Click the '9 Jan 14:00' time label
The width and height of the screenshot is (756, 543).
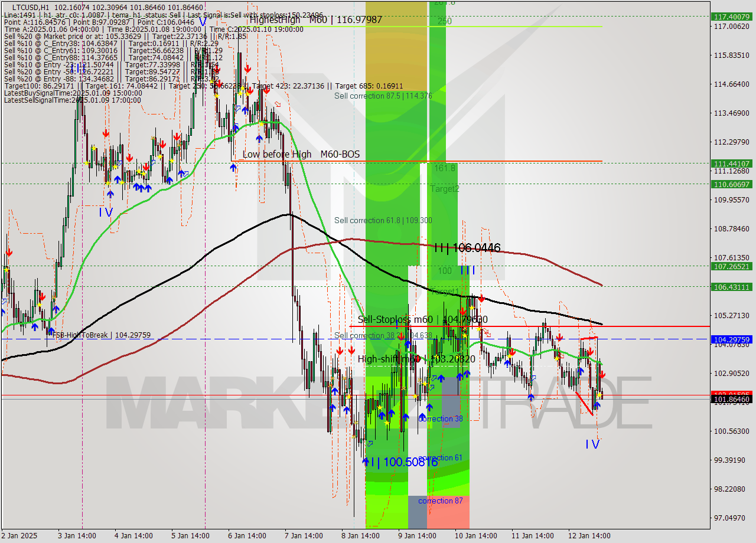click(417, 536)
